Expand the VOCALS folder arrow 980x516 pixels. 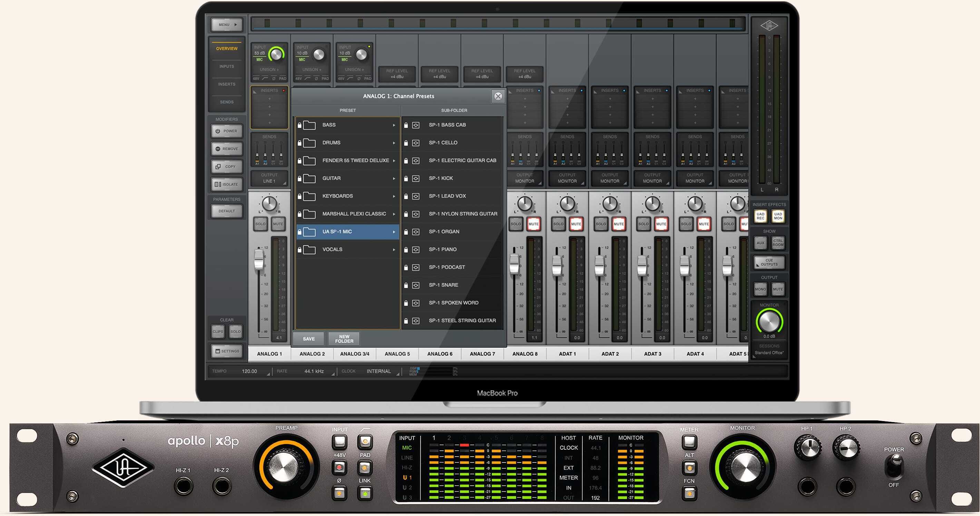point(394,250)
